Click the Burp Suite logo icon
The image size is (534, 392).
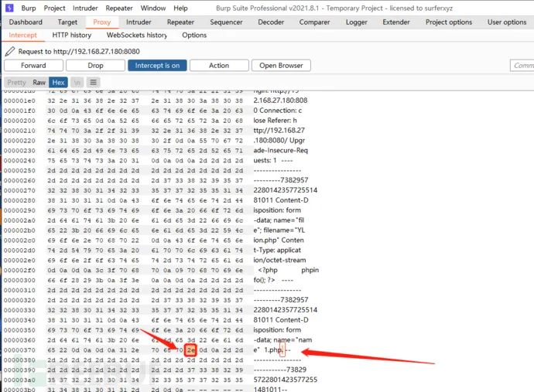(x=9, y=8)
